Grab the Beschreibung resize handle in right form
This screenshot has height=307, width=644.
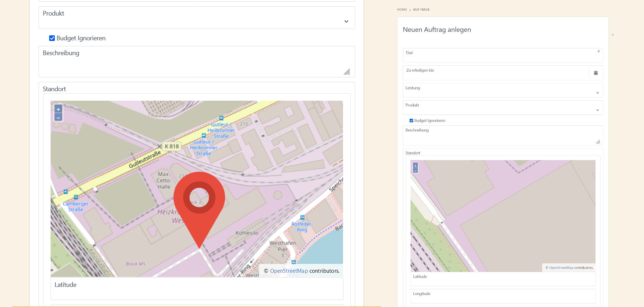click(598, 142)
